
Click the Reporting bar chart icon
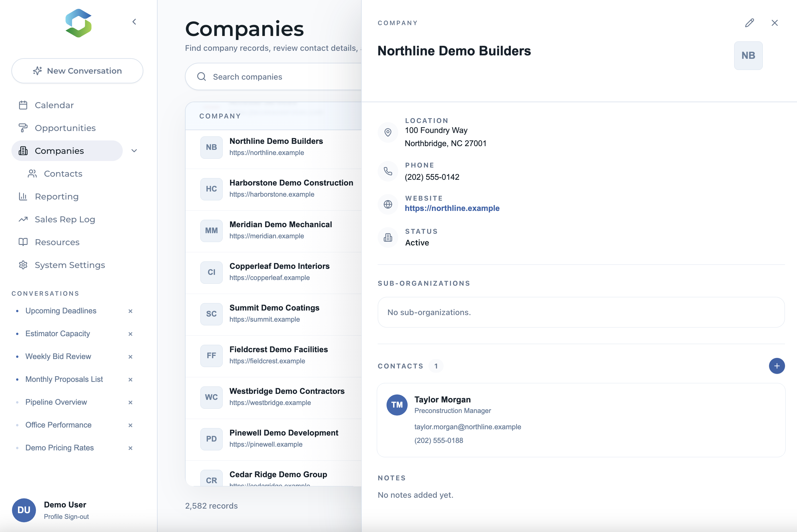tap(23, 196)
